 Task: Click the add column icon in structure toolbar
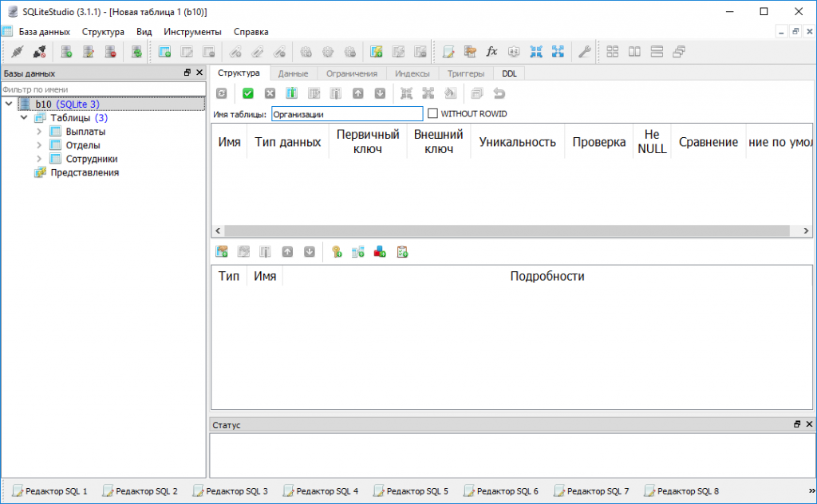(292, 93)
